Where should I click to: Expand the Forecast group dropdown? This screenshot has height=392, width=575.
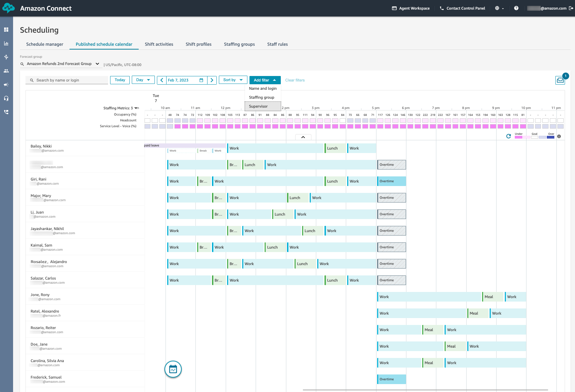(97, 64)
